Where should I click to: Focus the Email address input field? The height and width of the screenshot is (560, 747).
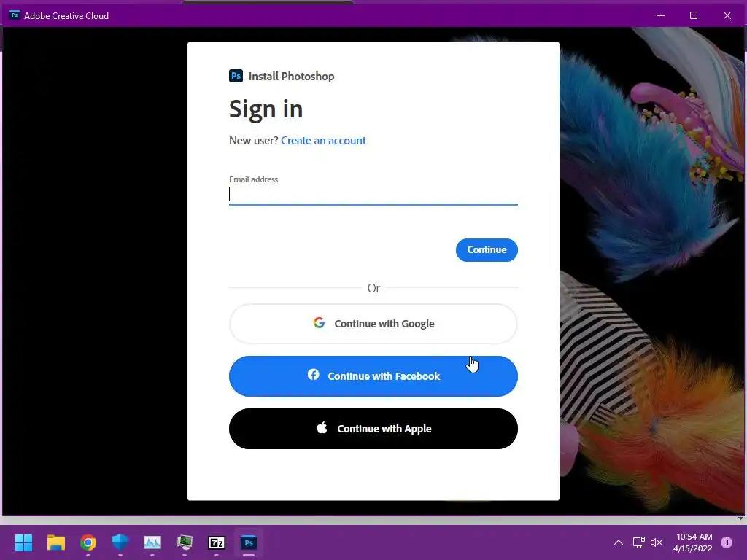coord(373,194)
